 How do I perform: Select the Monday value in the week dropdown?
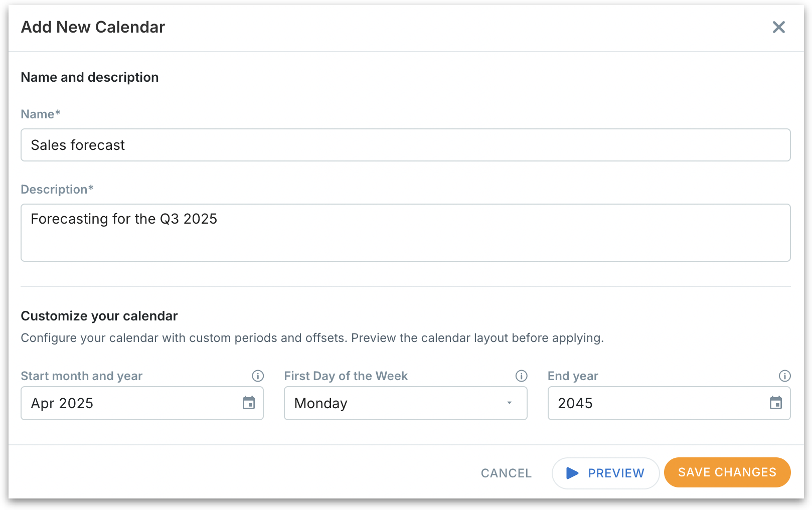click(x=321, y=403)
